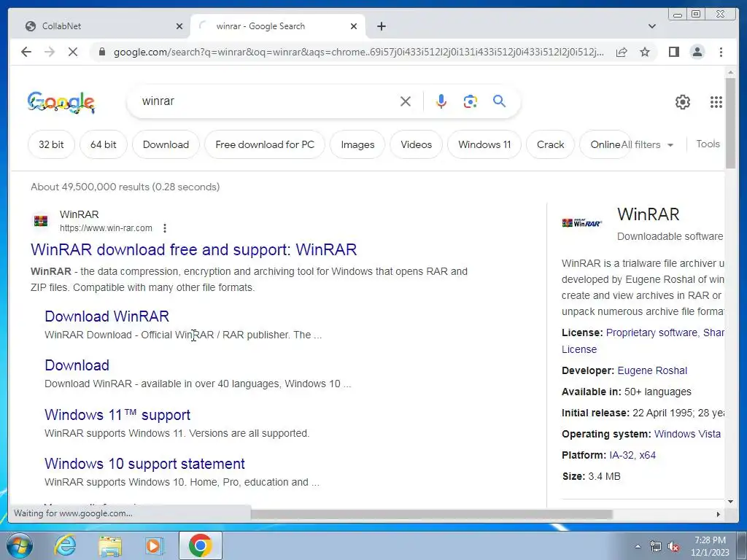Image resolution: width=747 pixels, height=560 pixels.
Task: Open Windows Media Player from taskbar
Action: pyautogui.click(x=153, y=545)
